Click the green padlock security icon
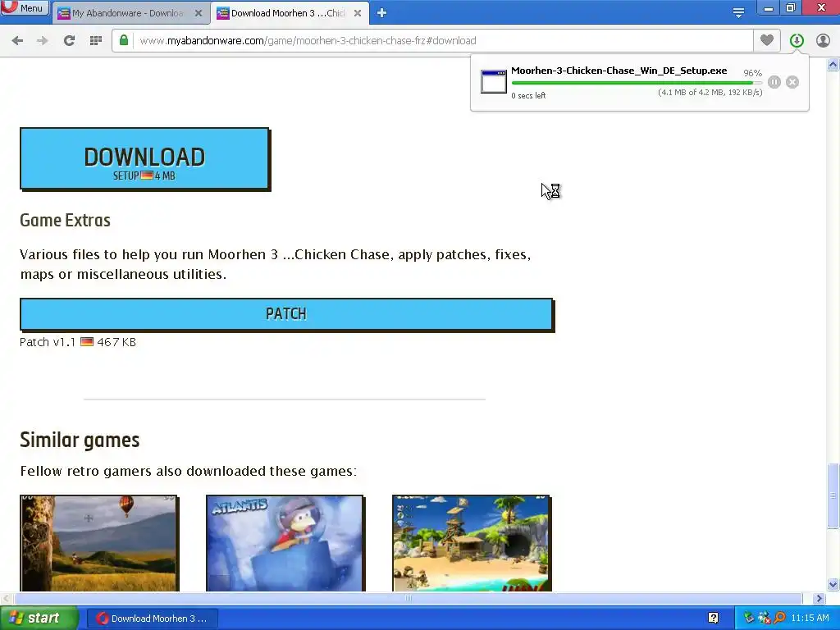This screenshot has height=630, width=840. click(124, 40)
